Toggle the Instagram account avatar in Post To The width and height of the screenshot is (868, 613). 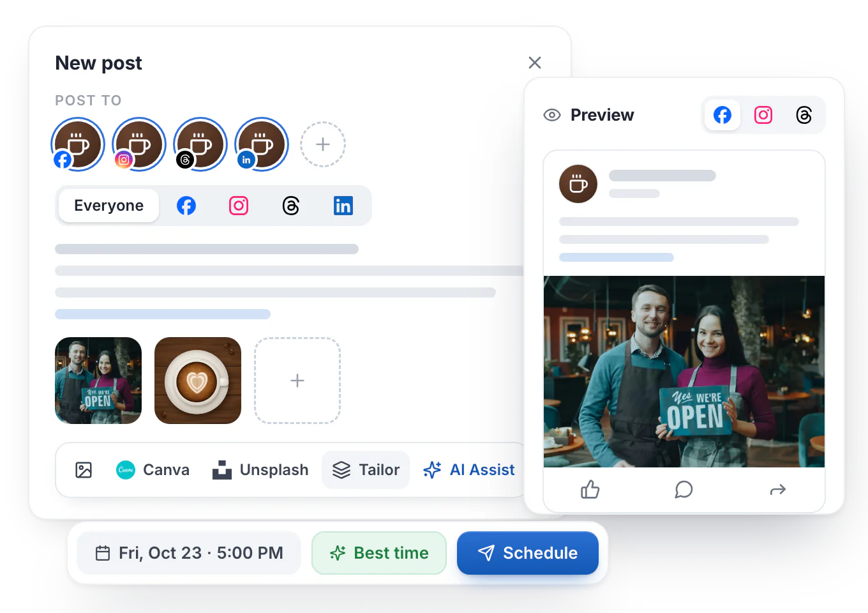pos(139,144)
